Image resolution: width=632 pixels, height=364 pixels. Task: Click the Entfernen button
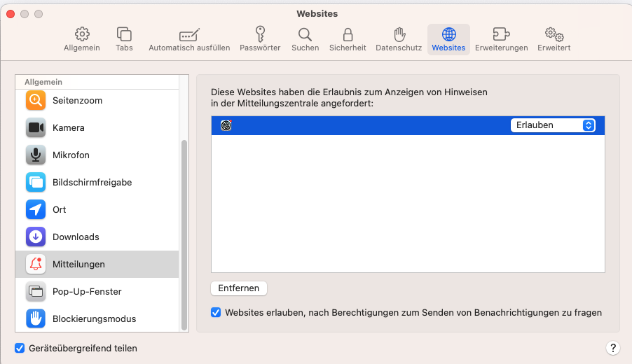pyautogui.click(x=238, y=288)
